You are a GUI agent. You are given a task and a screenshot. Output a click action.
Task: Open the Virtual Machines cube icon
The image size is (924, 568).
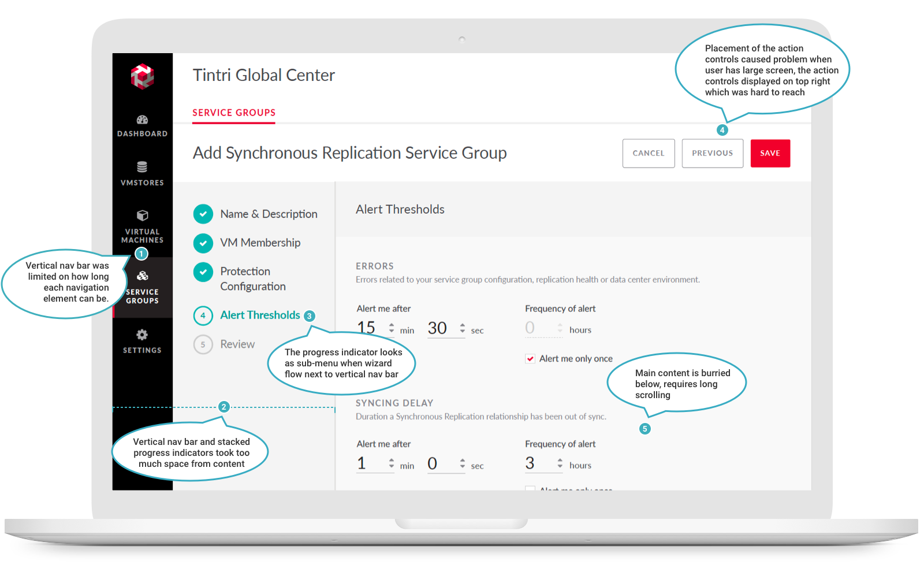[142, 216]
